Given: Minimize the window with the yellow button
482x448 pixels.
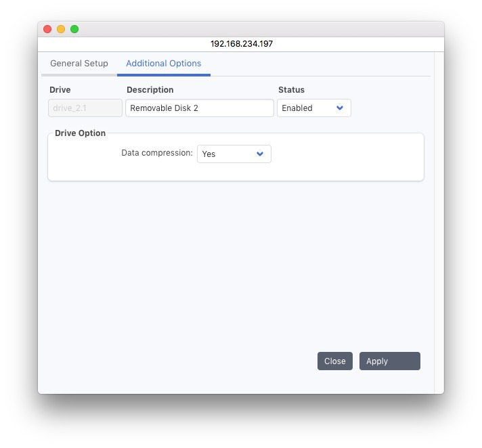Looking at the screenshot, I should click(x=61, y=29).
